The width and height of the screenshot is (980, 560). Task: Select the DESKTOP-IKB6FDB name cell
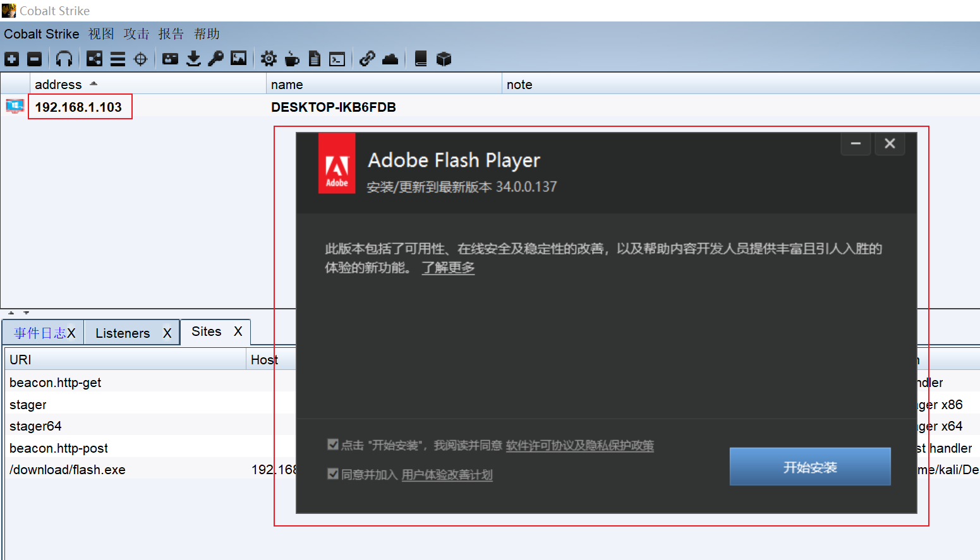tap(334, 107)
